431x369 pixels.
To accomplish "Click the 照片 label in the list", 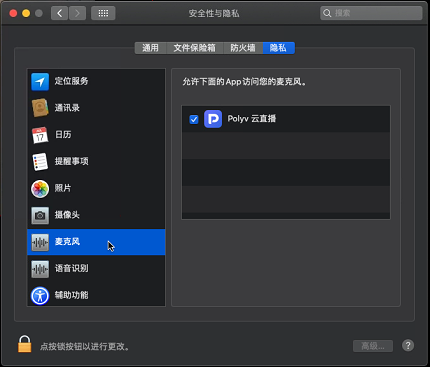I will pyautogui.click(x=63, y=188).
